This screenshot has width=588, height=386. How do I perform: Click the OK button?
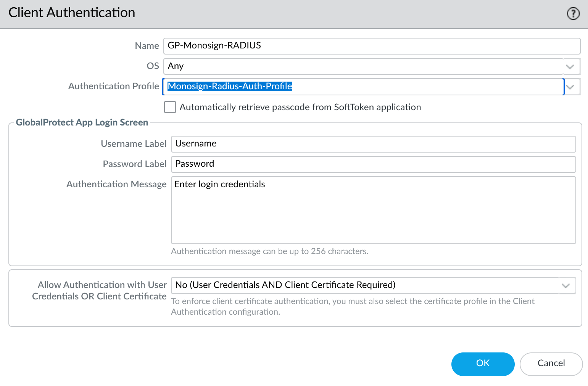[483, 363]
